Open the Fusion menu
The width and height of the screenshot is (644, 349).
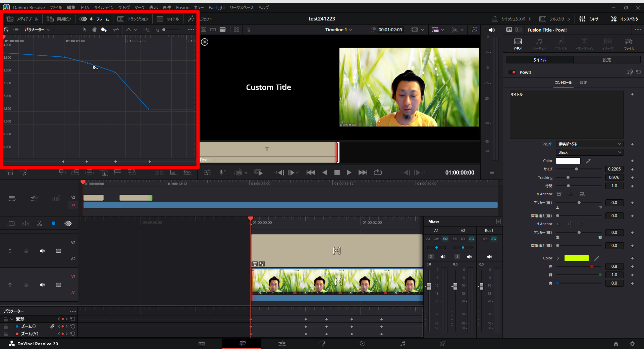click(x=182, y=7)
